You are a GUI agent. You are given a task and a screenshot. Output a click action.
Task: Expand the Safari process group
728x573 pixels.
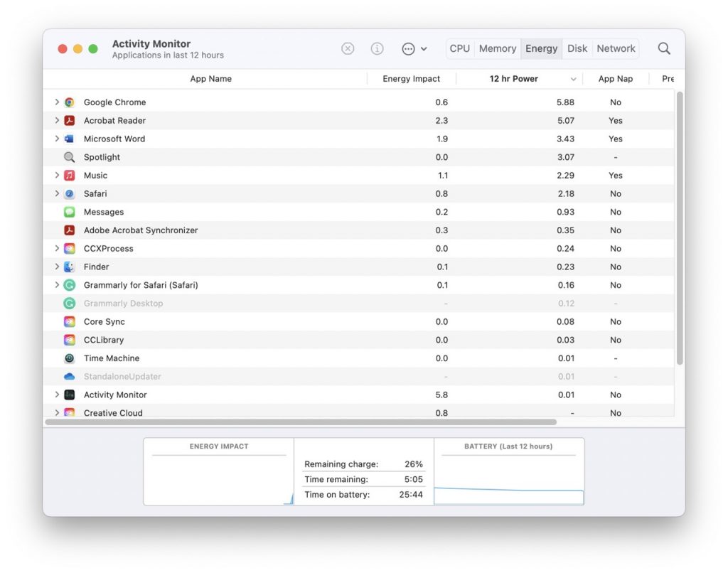tap(57, 193)
